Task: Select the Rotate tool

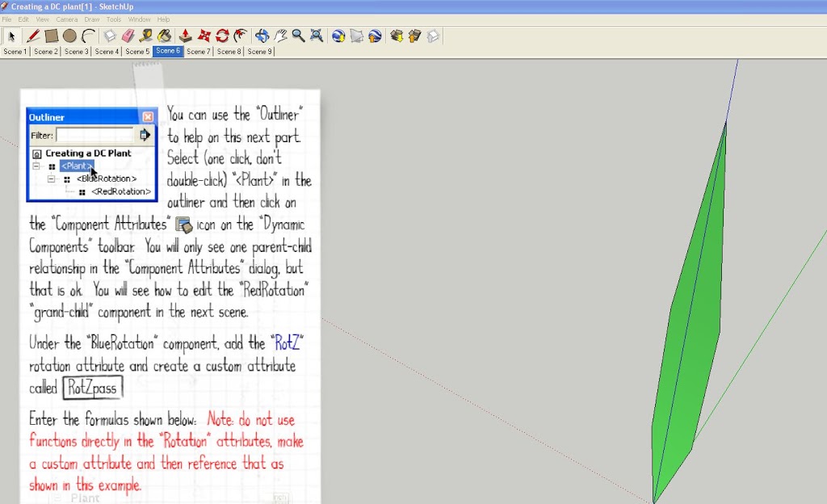Action: (222, 36)
